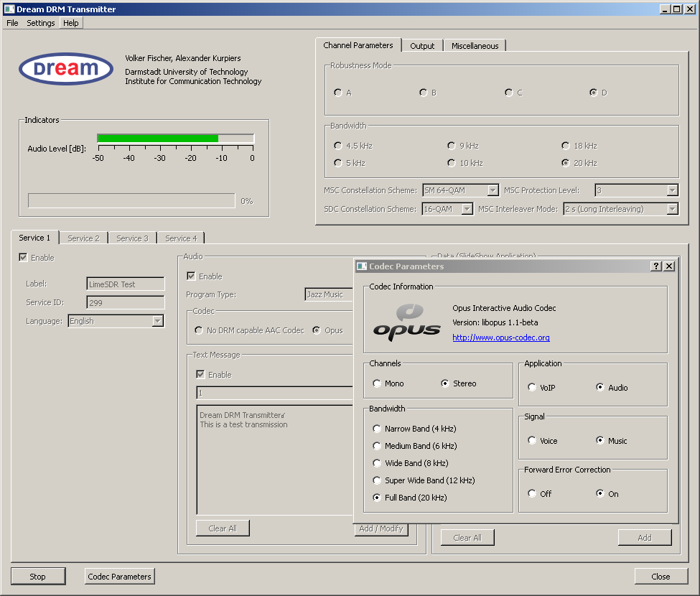
Task: Click the Service ID input field
Action: (x=124, y=302)
